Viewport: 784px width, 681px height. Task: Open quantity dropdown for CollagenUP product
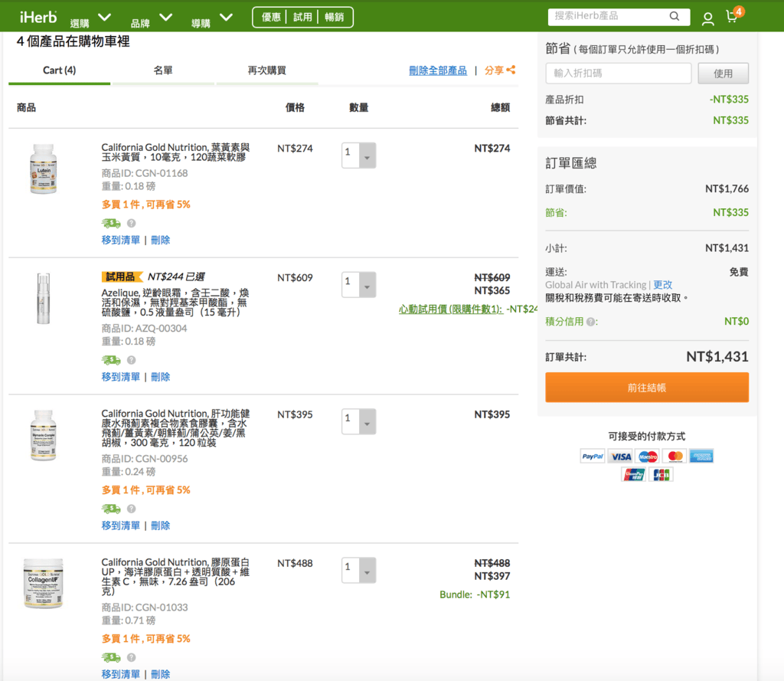click(359, 570)
